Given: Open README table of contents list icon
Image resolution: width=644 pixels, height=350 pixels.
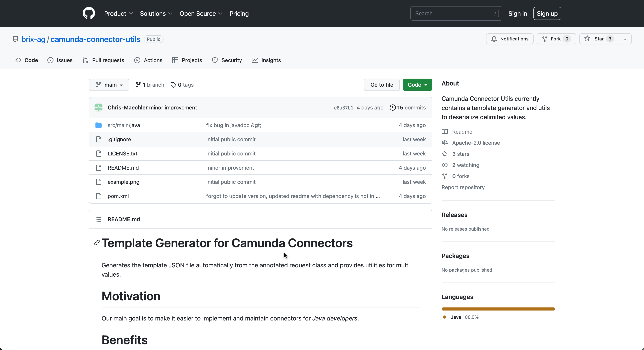Looking at the screenshot, I should coord(99,219).
